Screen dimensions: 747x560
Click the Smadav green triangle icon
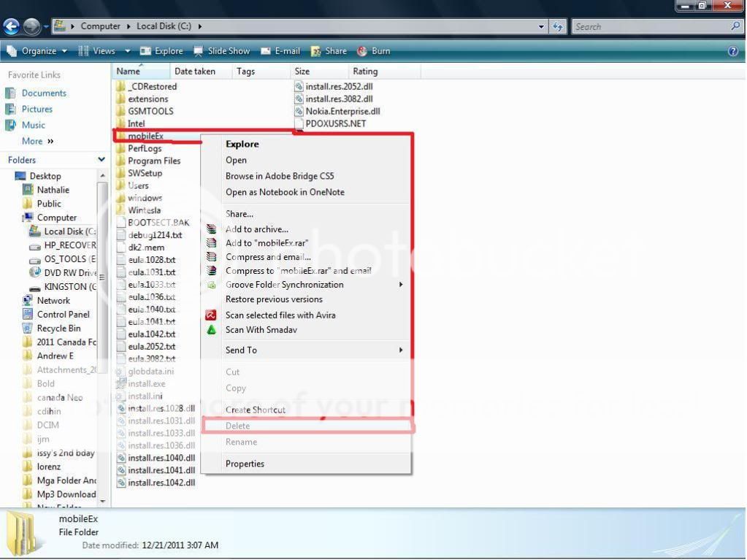pyautogui.click(x=212, y=329)
